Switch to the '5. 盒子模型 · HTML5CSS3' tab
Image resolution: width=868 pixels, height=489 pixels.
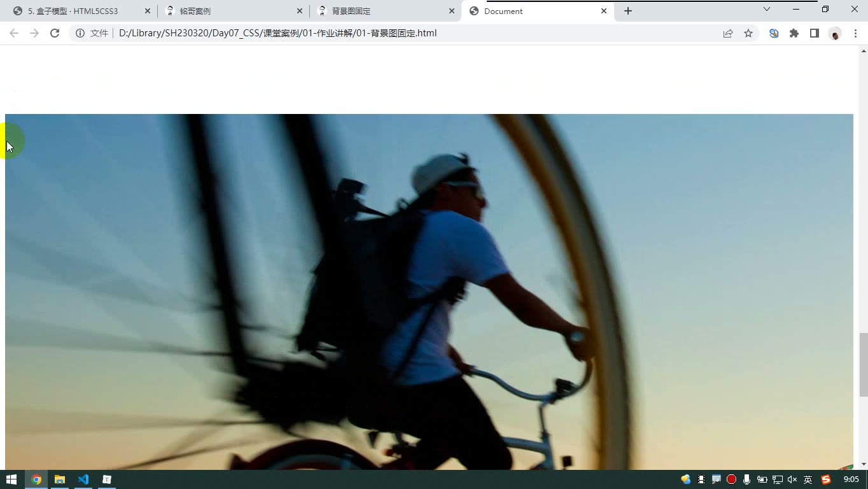click(81, 11)
